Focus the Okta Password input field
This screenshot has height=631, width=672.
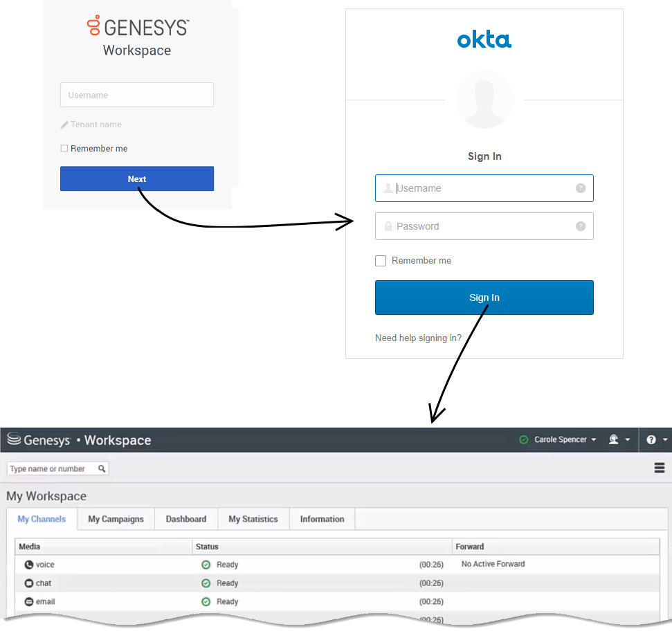(484, 226)
